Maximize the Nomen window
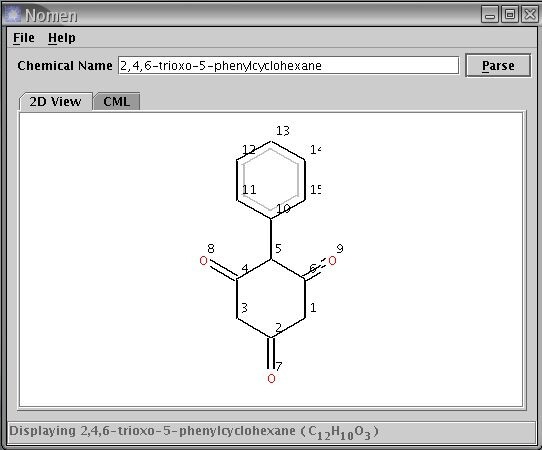 pos(510,15)
